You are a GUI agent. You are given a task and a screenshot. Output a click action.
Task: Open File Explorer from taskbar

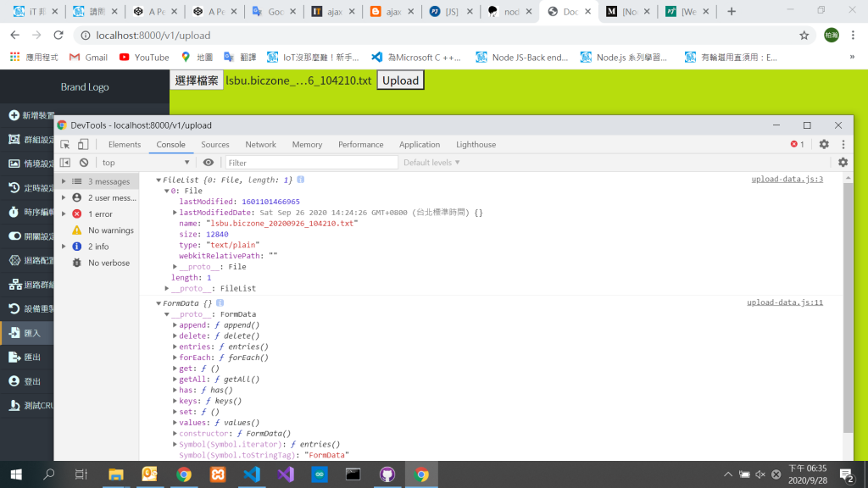(115, 474)
